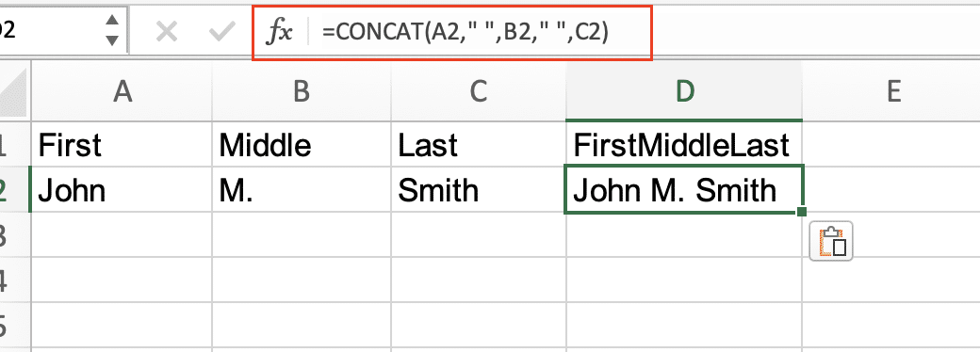Expand the Name Box dropdown arrows
The image size is (980, 352).
(112, 30)
